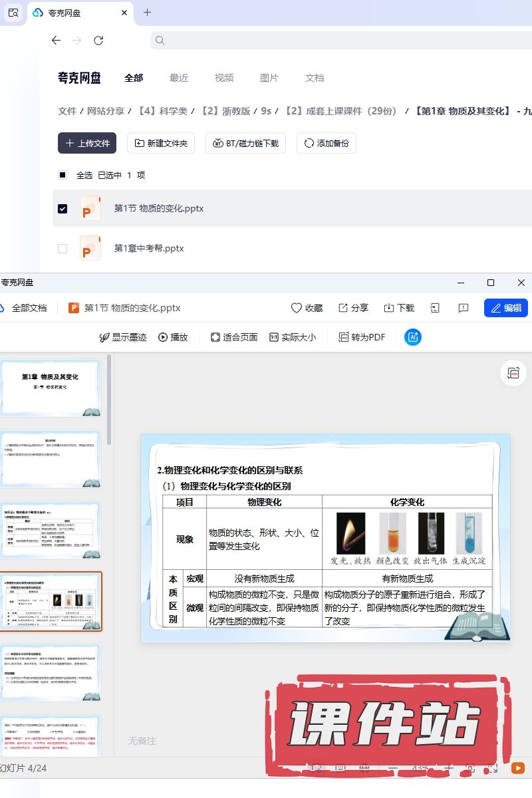The image size is (532, 798).
Task: Click the AI assistant icon in viewer toolbar
Action: coord(413,337)
